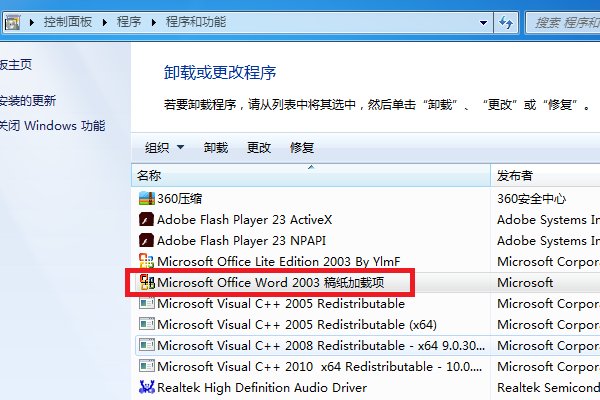Click the Adobe Flash Player 23 ActiveX icon

point(146,219)
